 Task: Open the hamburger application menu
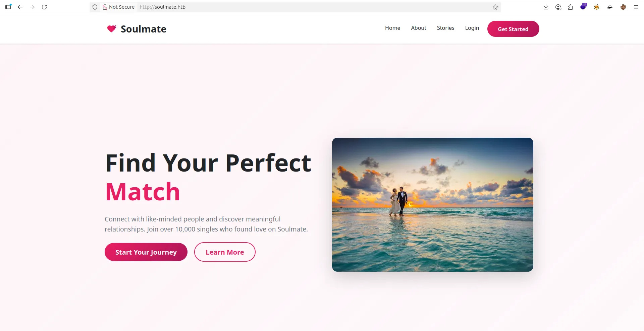[636, 7]
